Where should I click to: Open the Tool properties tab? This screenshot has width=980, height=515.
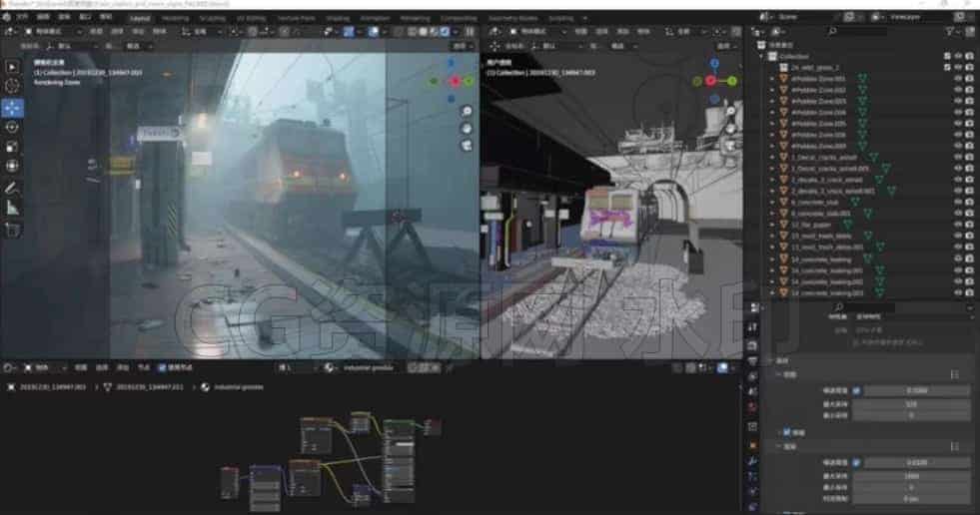click(x=752, y=327)
